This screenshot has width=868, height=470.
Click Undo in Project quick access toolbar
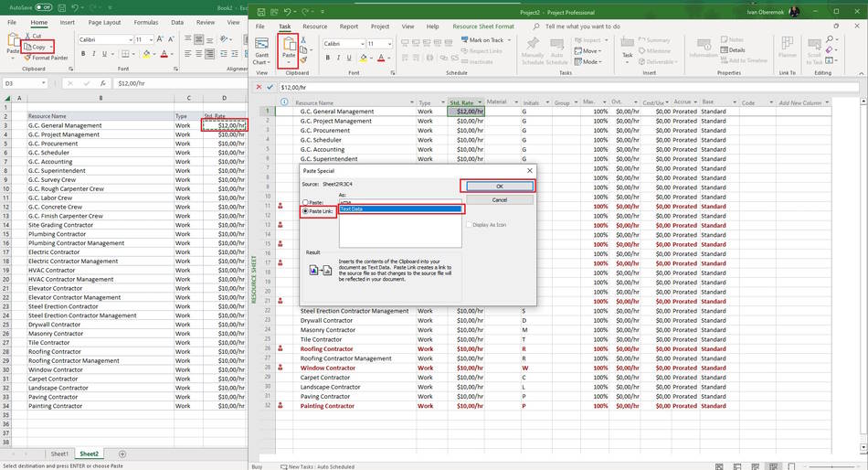287,12
